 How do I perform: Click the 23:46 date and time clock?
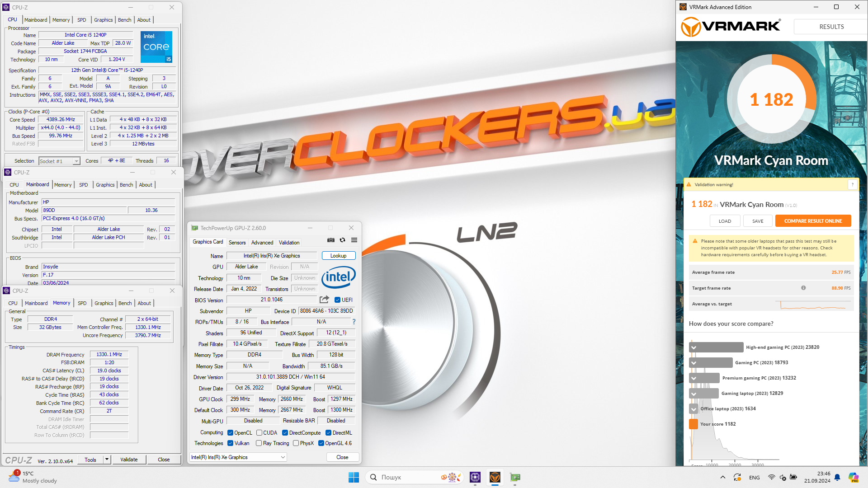click(817, 477)
